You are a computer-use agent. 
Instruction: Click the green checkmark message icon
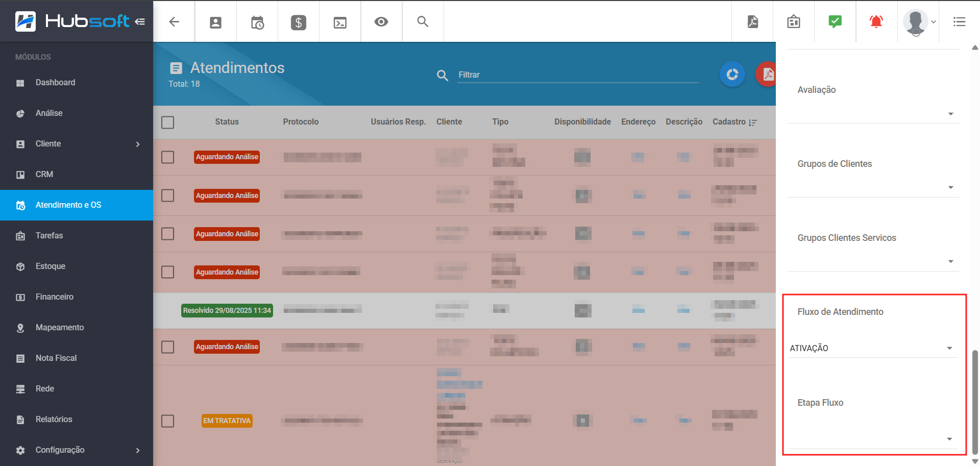click(x=835, y=21)
